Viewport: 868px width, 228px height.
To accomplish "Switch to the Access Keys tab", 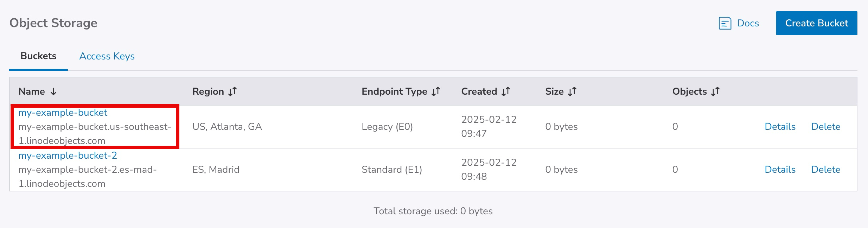I will pyautogui.click(x=107, y=56).
